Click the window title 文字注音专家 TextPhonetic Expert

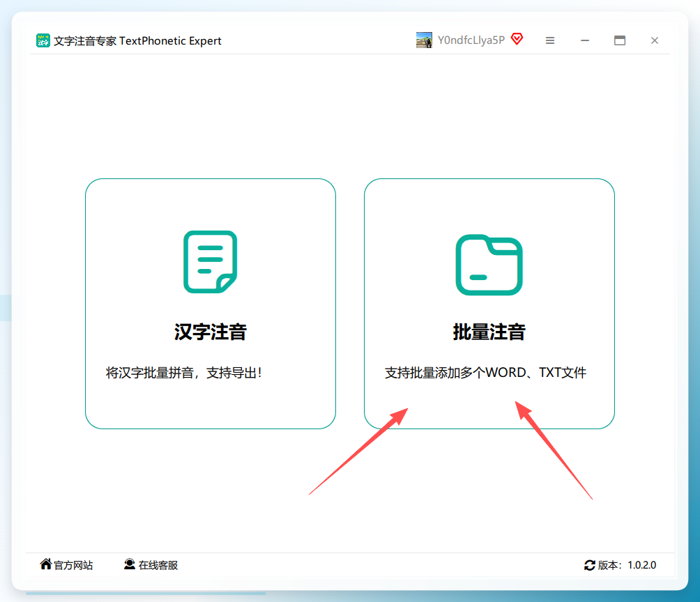pos(137,41)
